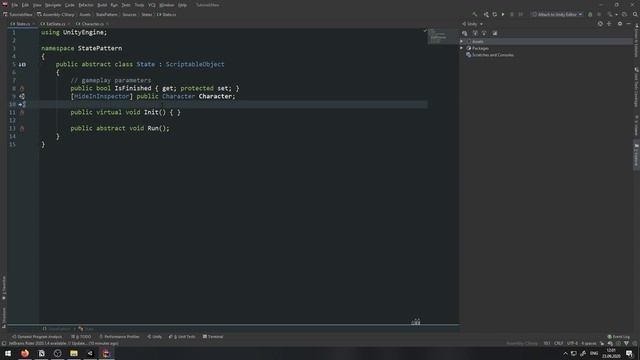Screen dimensions: 640x360
Task: Show hidden system tray icons
Action: click(x=565, y=353)
